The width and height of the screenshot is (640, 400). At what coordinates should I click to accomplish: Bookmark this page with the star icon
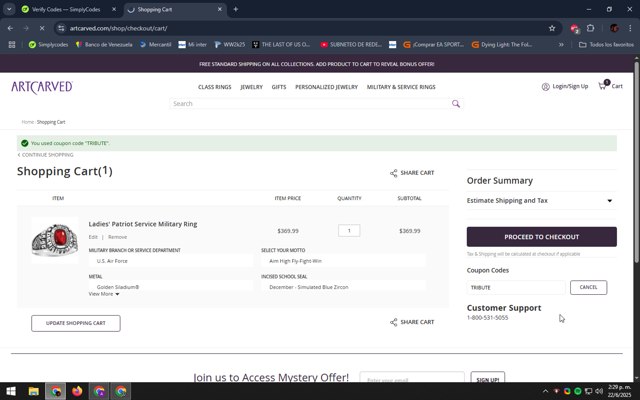pos(552,28)
